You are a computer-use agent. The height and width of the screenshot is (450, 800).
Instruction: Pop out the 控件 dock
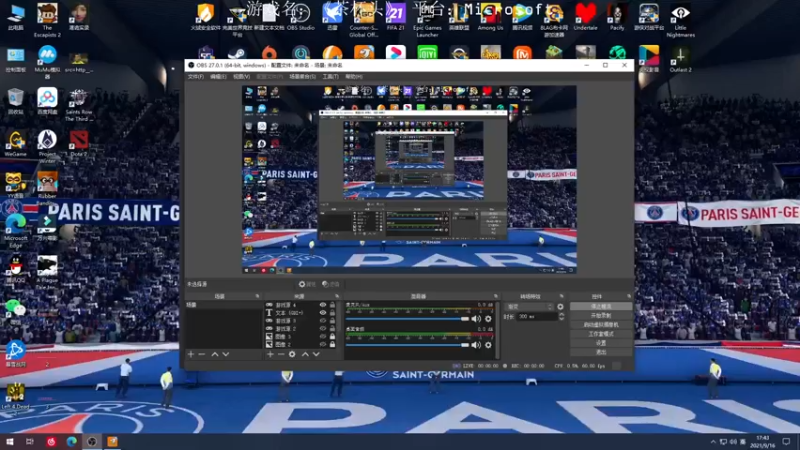tap(629, 296)
